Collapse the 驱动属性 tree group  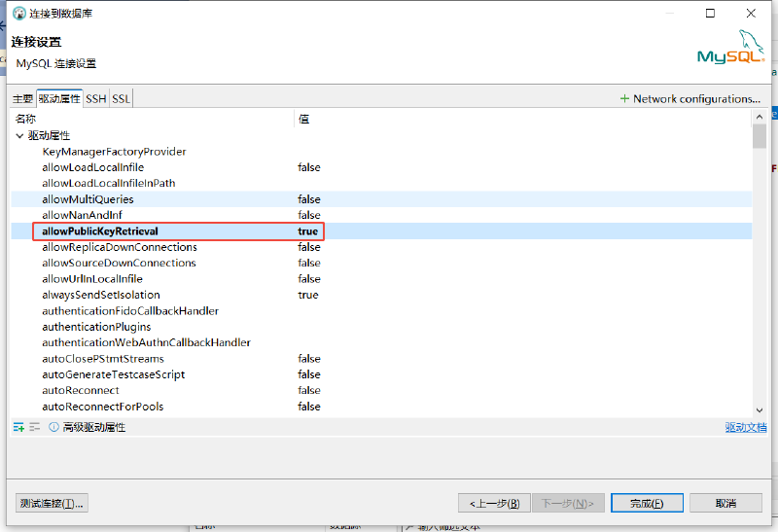[19, 136]
